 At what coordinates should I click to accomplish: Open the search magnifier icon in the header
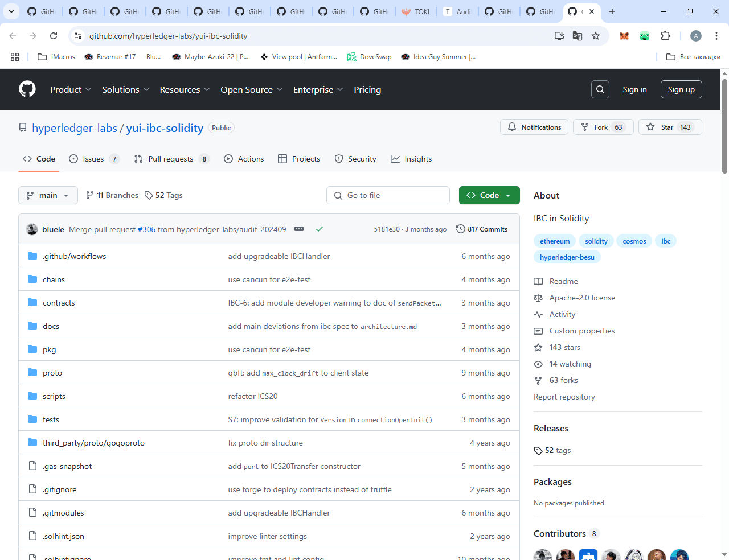point(600,89)
